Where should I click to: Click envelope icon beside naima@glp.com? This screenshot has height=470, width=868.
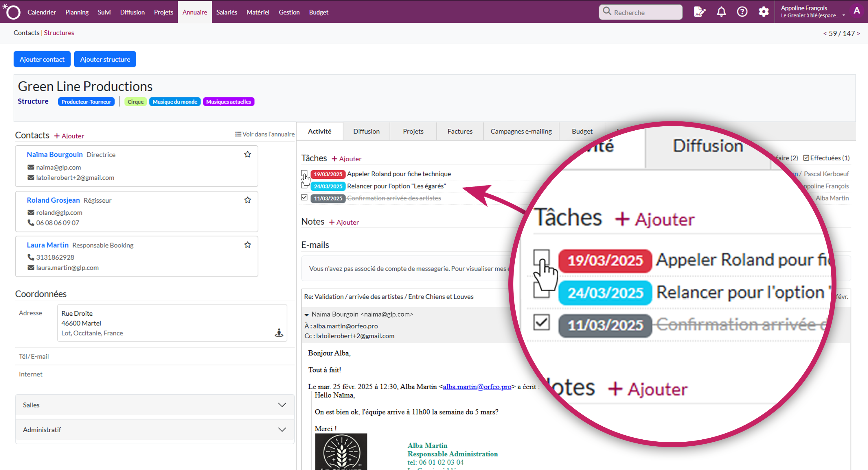[x=31, y=167]
